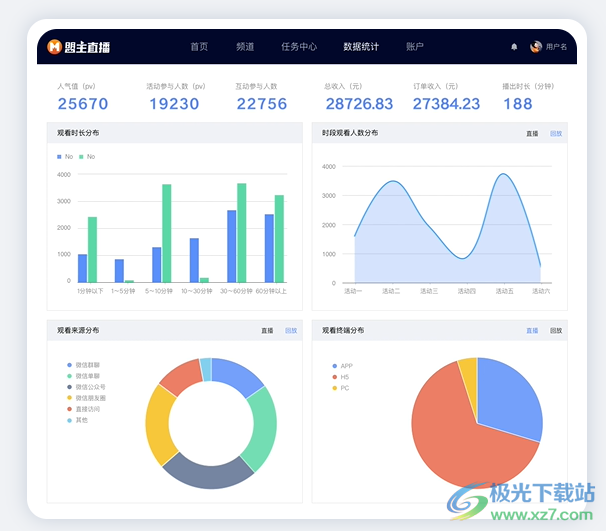Toggle 其他 legend item
Screen dimensions: 606x531
coord(77,420)
